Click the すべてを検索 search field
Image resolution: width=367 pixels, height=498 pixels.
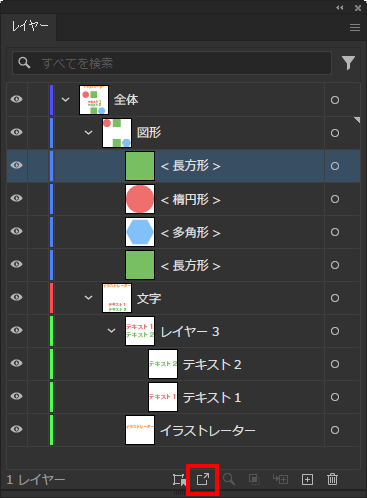(172, 63)
